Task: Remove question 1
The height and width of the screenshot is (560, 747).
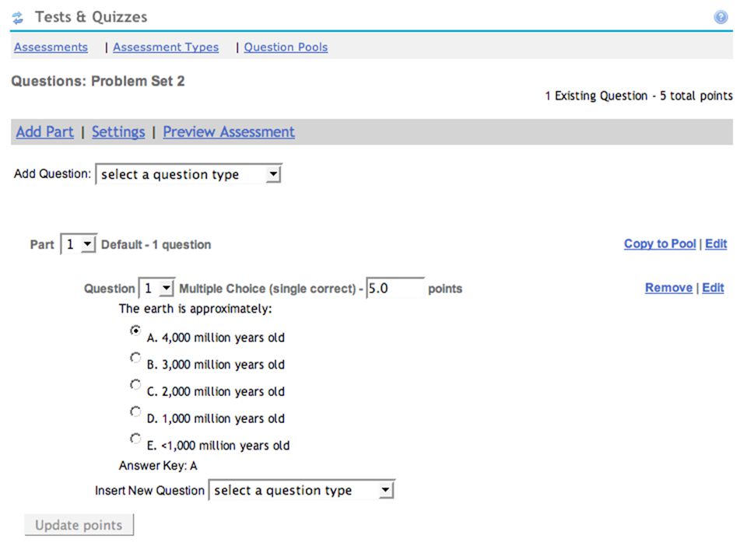Action: coord(668,288)
